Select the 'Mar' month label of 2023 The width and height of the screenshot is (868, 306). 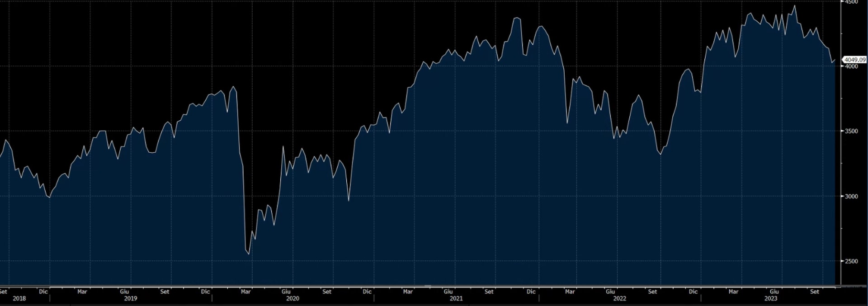(x=733, y=292)
